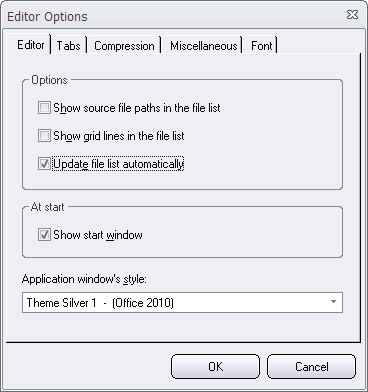The image size is (368, 392).
Task: Enable Show source file paths checkbox
Action: (44, 108)
